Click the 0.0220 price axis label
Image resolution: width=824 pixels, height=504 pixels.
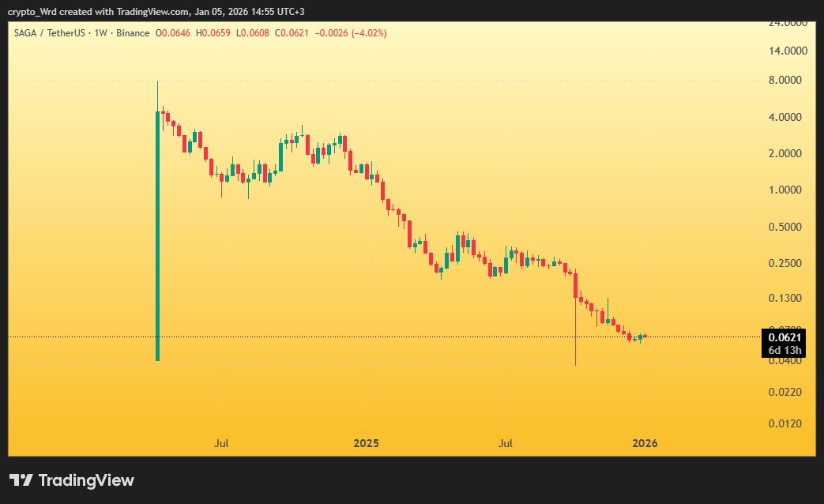click(x=785, y=392)
